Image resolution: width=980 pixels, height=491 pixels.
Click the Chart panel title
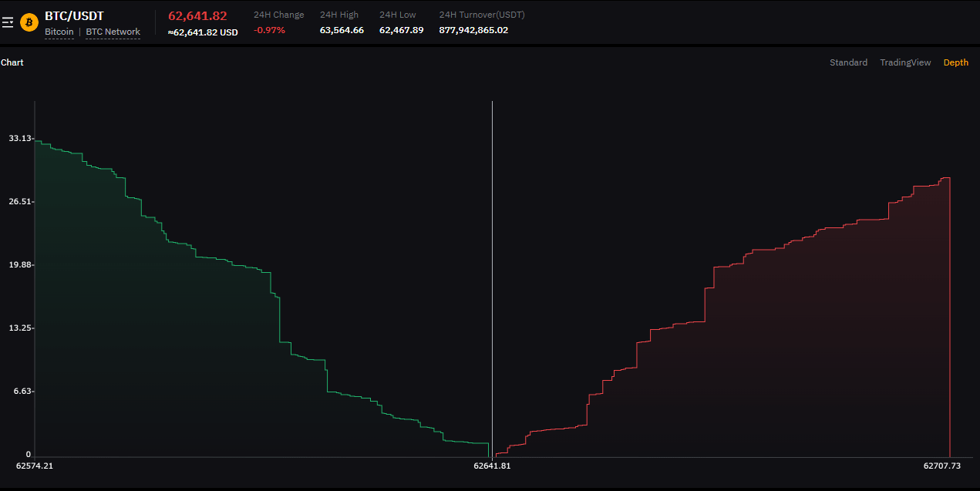click(12, 62)
